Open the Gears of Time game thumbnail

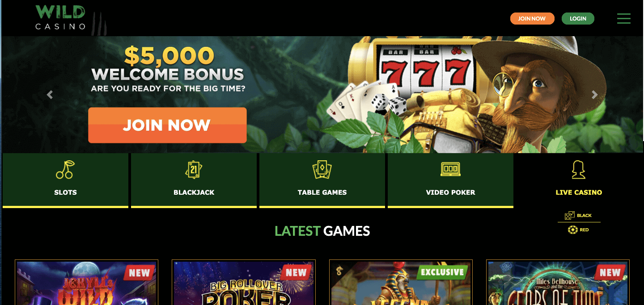click(x=558, y=282)
